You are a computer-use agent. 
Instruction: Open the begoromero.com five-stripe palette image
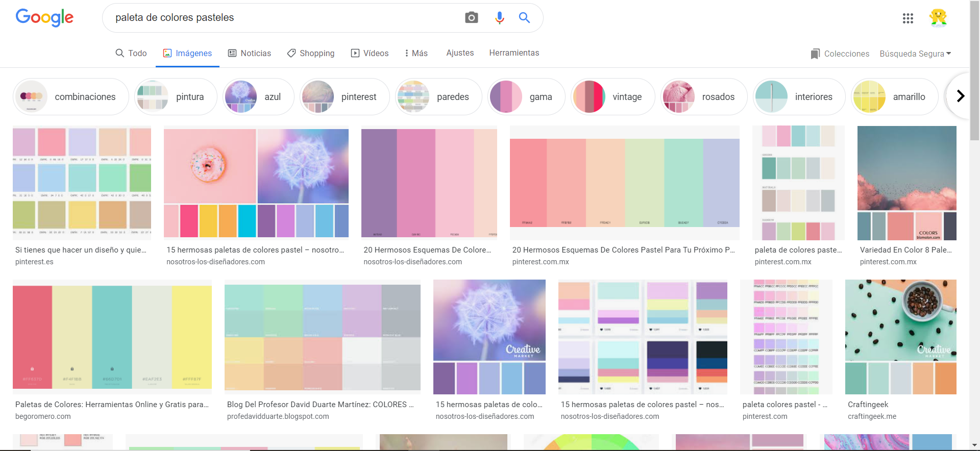(112, 337)
